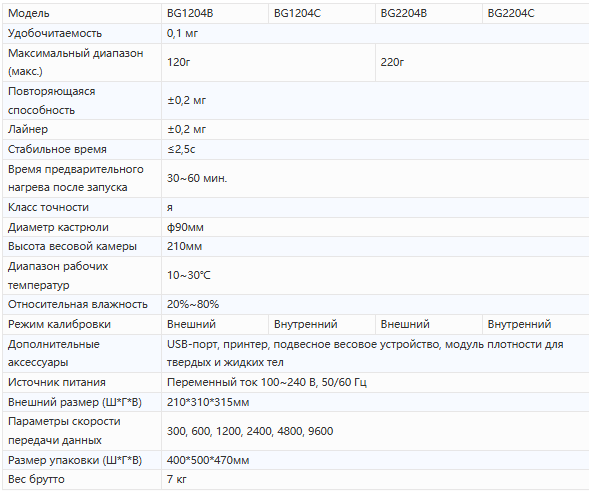
Task: Select the '10~30°C' temperature range cell
Action: [x=188, y=275]
